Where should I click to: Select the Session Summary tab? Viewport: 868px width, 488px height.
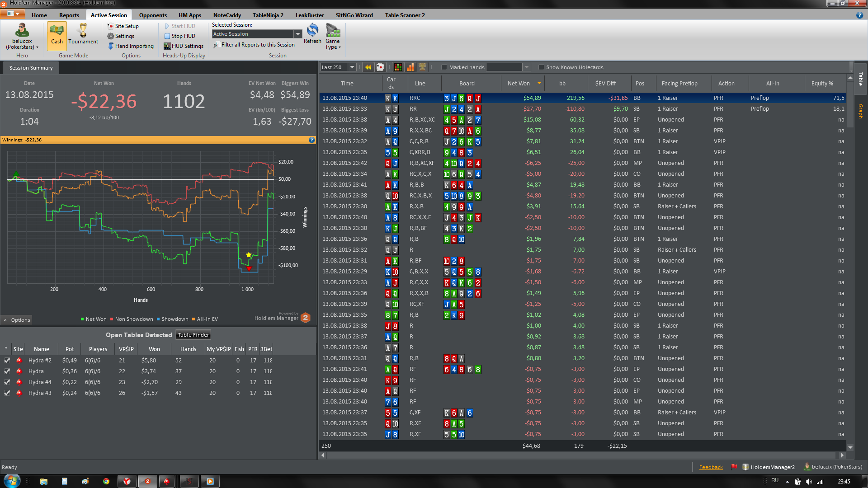point(31,68)
